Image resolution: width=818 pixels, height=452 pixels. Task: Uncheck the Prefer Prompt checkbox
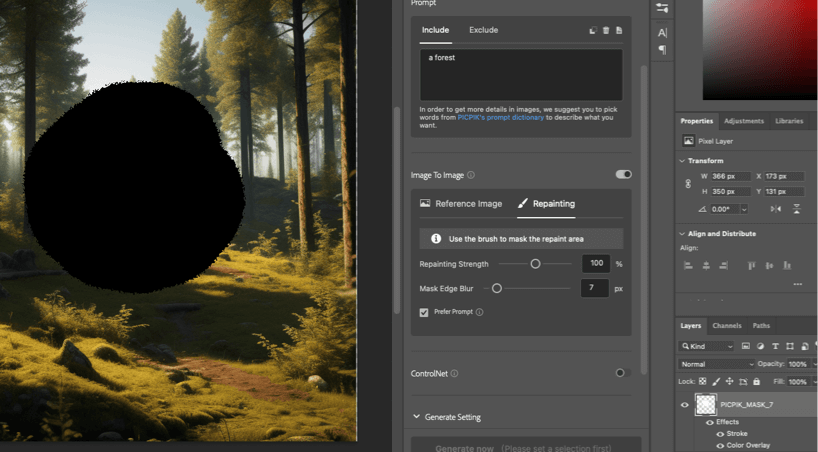tap(425, 312)
